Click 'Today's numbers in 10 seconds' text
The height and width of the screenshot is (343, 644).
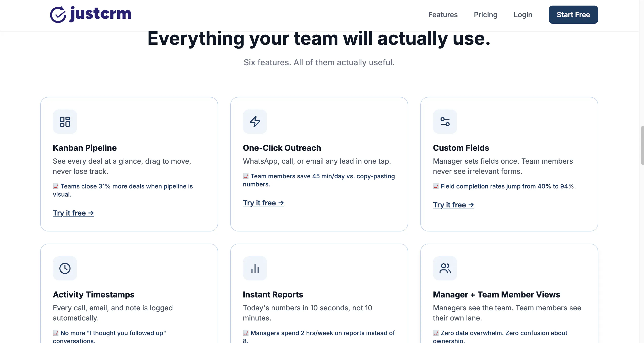tap(308, 313)
